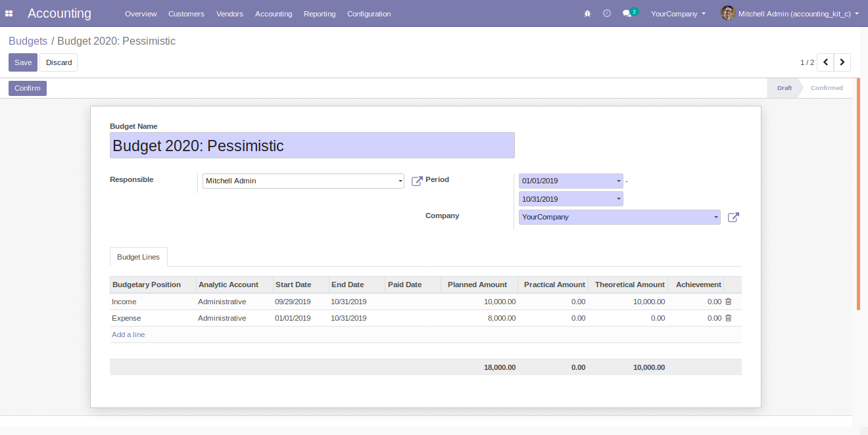Select the Budget Lines tab

point(138,257)
